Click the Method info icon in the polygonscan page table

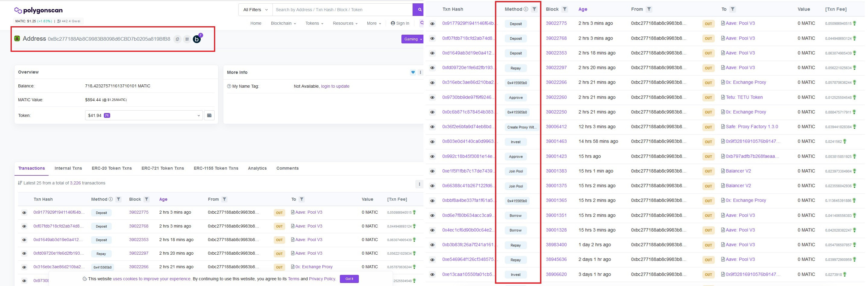click(110, 199)
